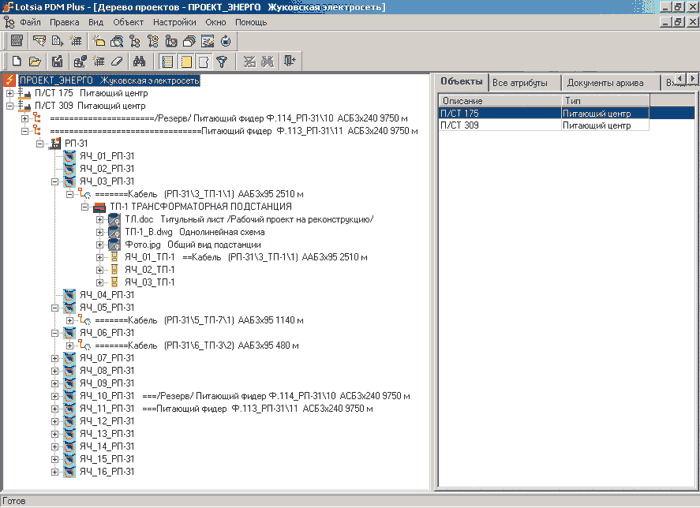Image resolution: width=700 pixels, height=508 pixels.
Task: Click the calculator icon in top toolbar
Action: coord(17,41)
